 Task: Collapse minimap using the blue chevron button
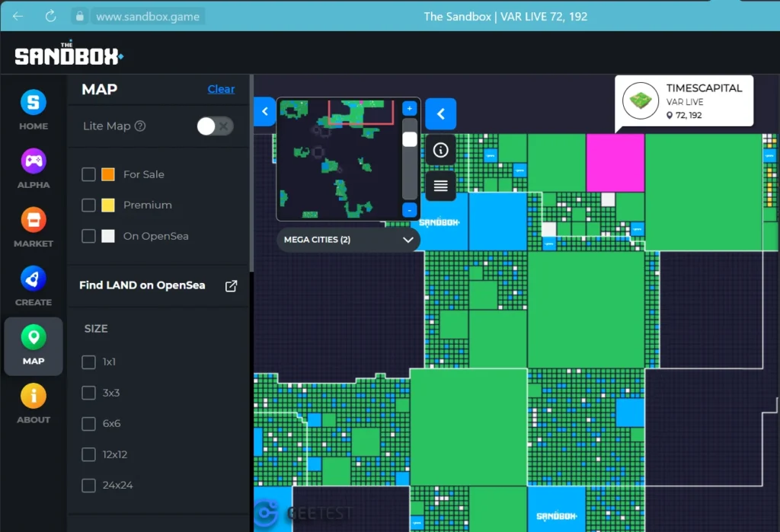click(441, 114)
